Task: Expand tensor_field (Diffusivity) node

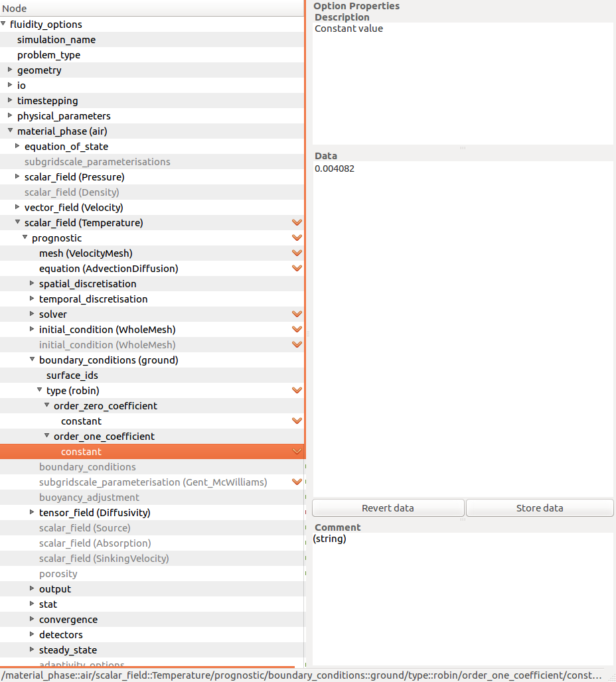Action: 32,512
